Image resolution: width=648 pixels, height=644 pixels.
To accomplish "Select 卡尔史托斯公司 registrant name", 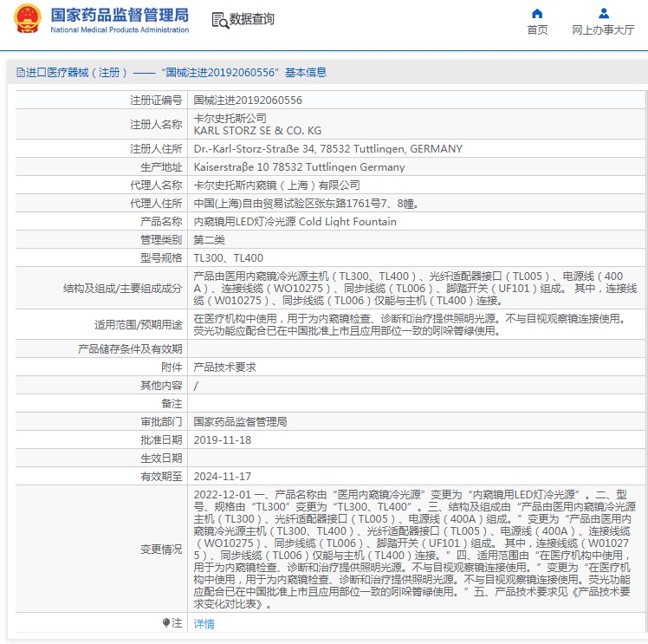I will 230,118.
